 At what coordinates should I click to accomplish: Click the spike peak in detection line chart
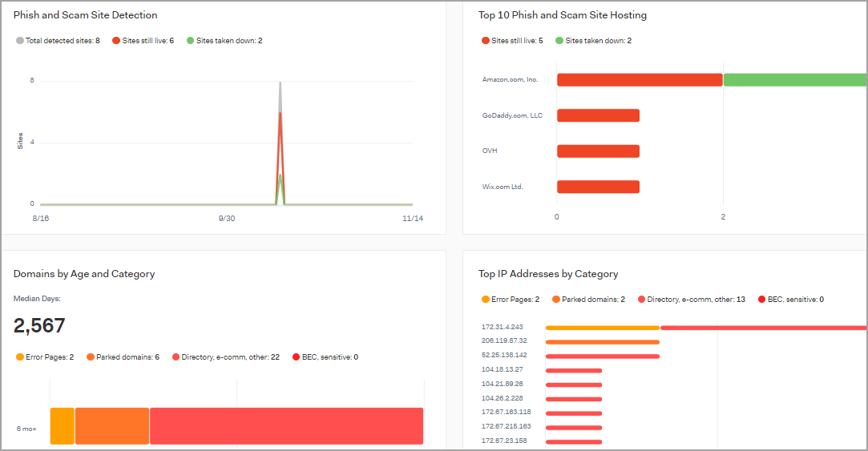(280, 83)
